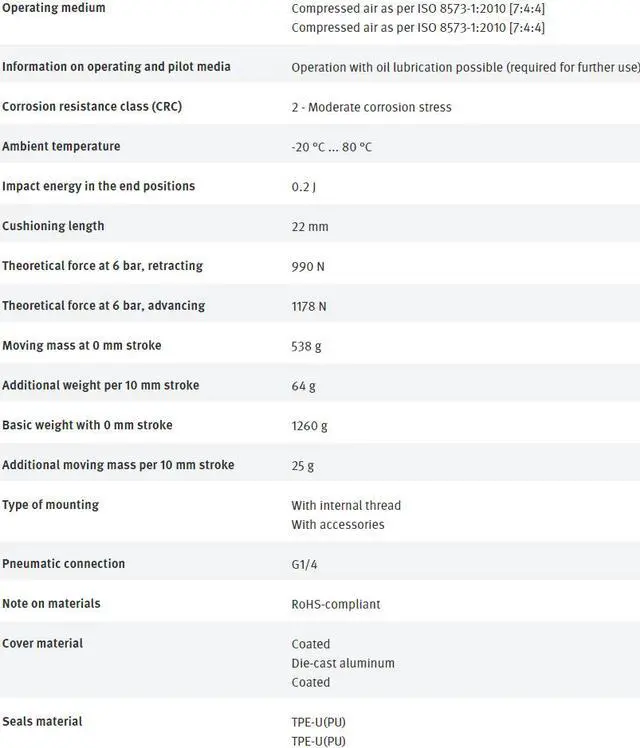Click the 'Die-cast aluminum' cover material text
The width and height of the screenshot is (640, 748).
[x=342, y=663]
